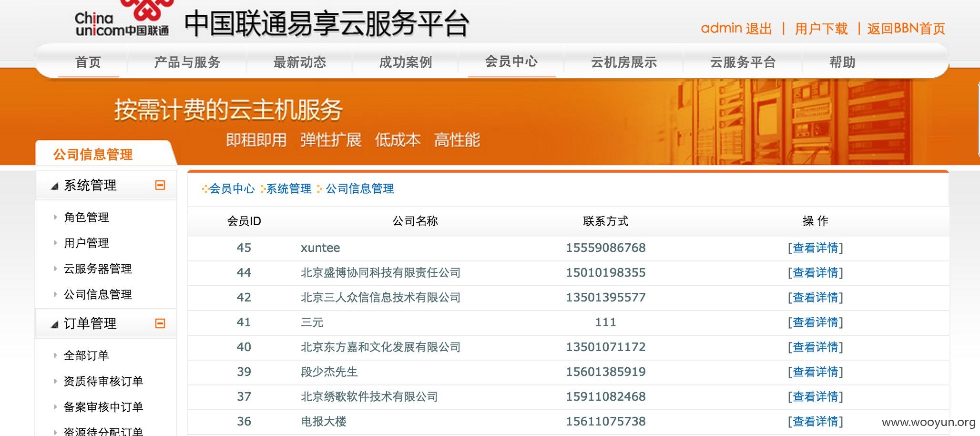The width and height of the screenshot is (980, 436).
Task: View details for 北京绣歌软件技术有限公司
Action: coord(816,397)
